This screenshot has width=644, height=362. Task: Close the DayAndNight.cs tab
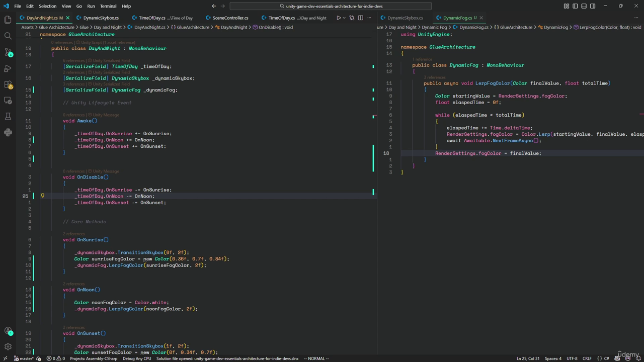[x=68, y=18]
